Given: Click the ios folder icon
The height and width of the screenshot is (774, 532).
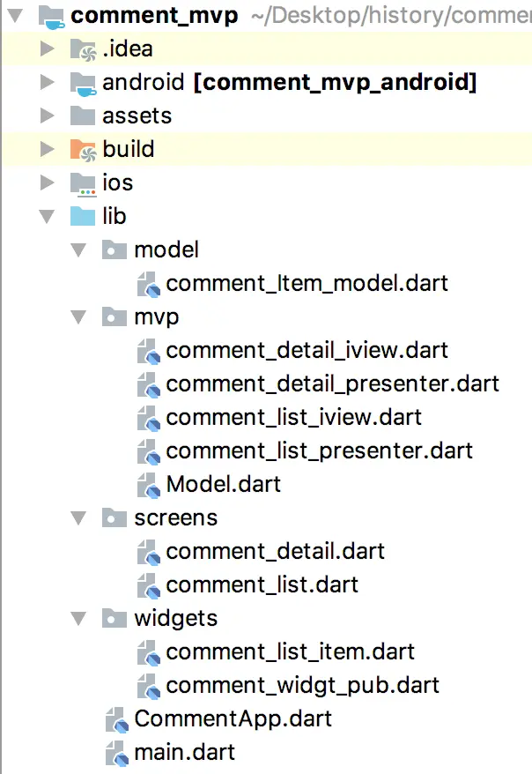Looking at the screenshot, I should coord(83,183).
